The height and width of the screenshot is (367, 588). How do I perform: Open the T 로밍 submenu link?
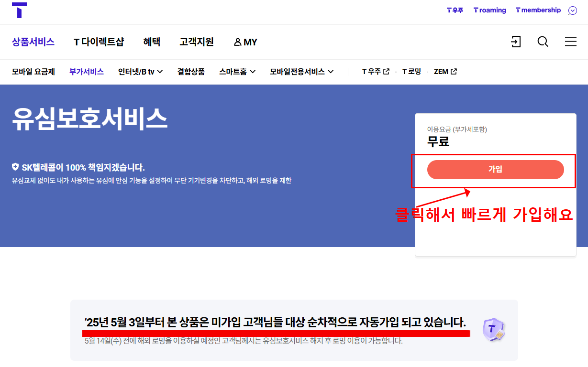[x=411, y=72]
